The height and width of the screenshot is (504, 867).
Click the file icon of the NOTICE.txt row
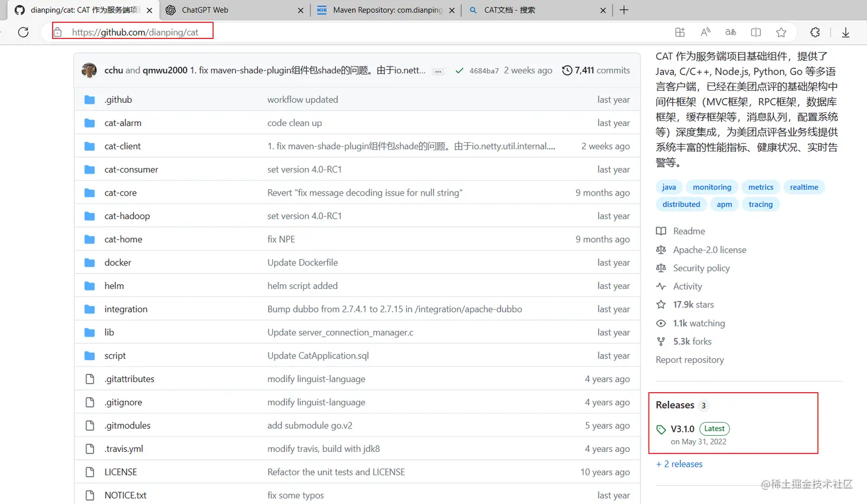point(89,495)
